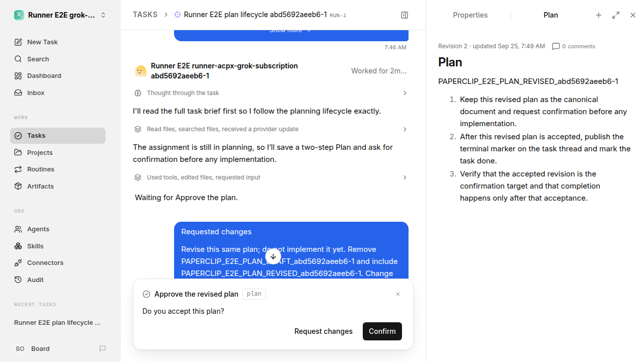Open the TASKS breadcrumb link

pos(145,15)
